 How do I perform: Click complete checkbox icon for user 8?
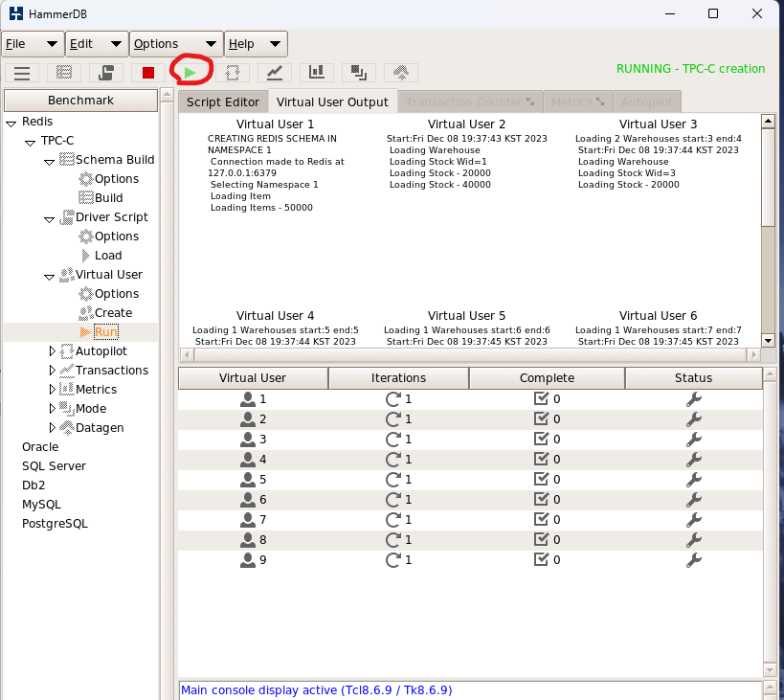click(x=541, y=539)
